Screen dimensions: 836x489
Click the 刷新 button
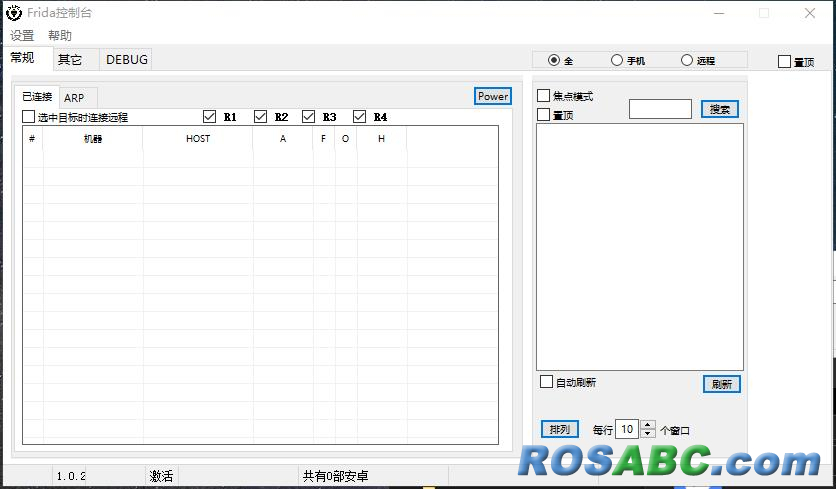[721, 384]
